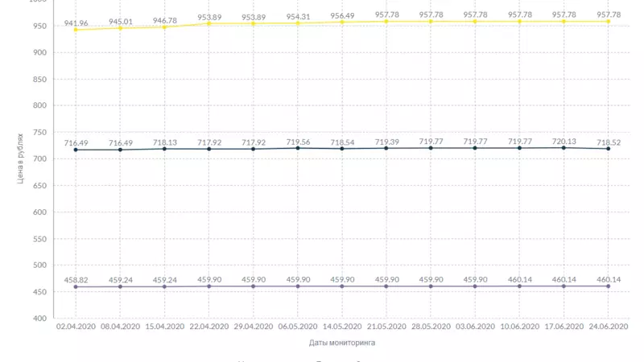Click the 'Даты мониторинга' axis title

pyautogui.click(x=342, y=343)
